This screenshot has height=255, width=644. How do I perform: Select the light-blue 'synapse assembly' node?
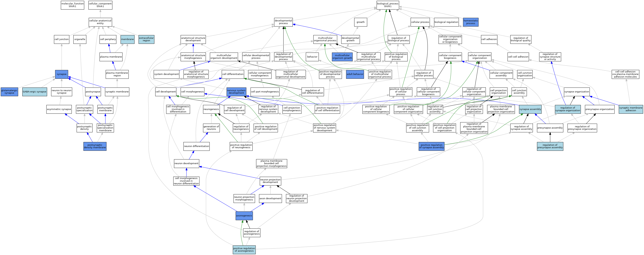coord(530,109)
